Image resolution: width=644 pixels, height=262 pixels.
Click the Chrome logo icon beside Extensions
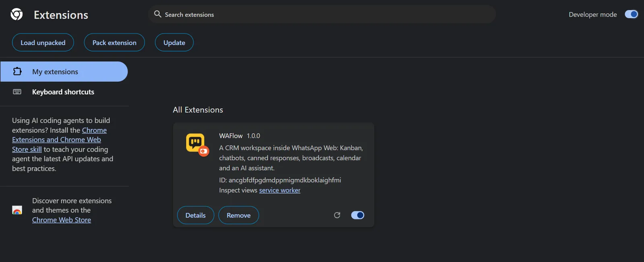coord(17,15)
